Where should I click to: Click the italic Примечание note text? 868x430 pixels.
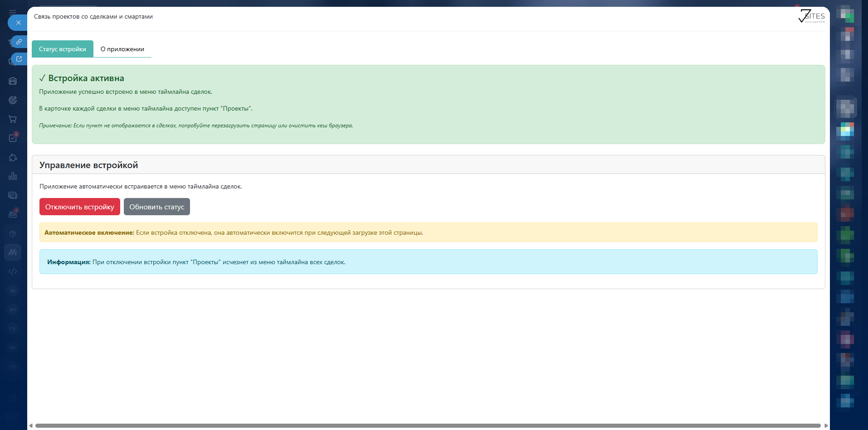pyautogui.click(x=196, y=126)
